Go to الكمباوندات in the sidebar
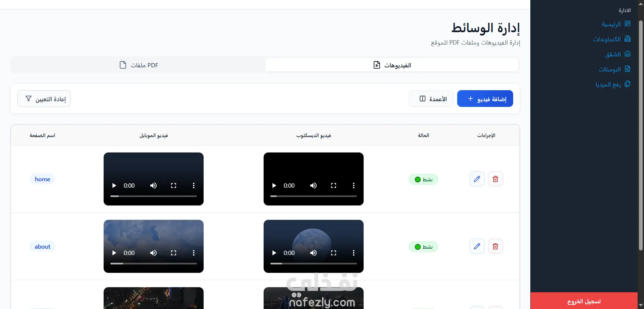 pos(612,39)
